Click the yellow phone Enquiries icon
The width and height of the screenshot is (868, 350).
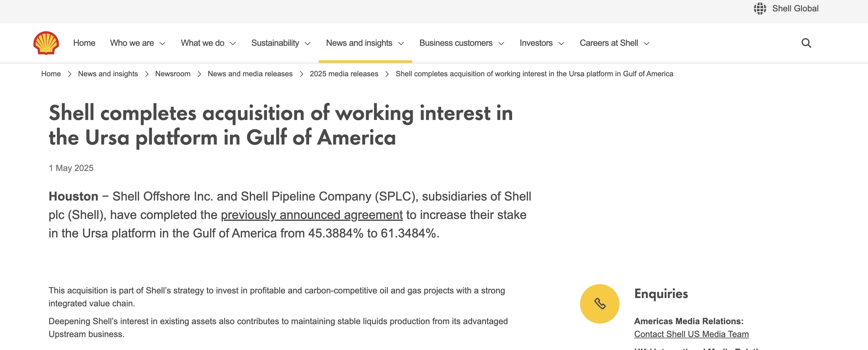[x=599, y=304]
